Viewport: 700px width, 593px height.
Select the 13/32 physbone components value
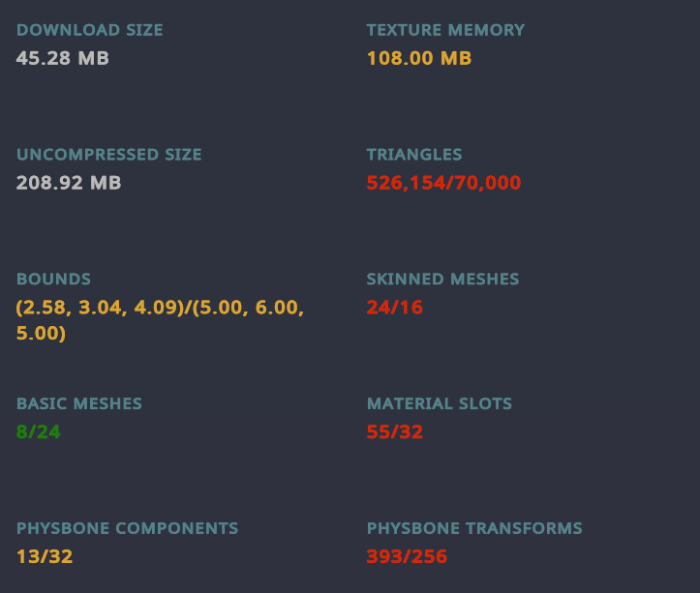pos(45,556)
